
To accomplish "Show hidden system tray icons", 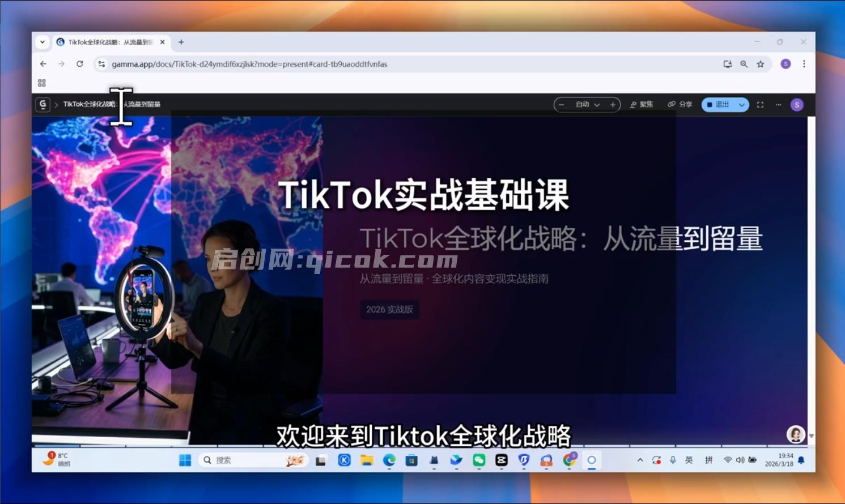I will point(640,460).
